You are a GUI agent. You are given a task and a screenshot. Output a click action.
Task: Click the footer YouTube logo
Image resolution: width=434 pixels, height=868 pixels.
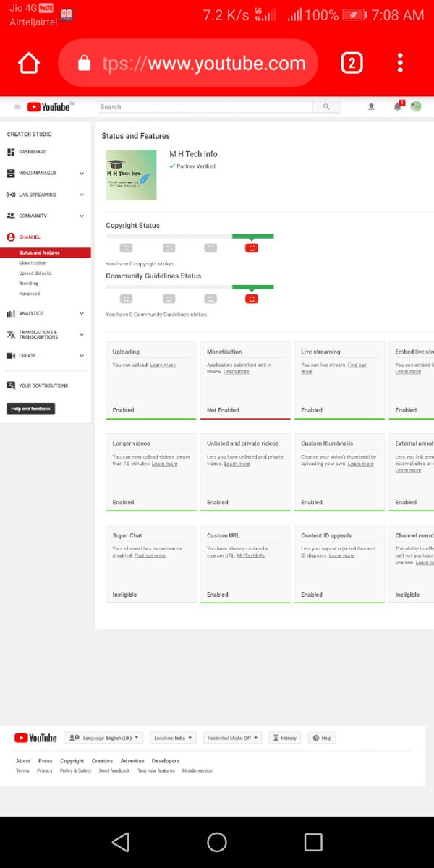tap(35, 738)
